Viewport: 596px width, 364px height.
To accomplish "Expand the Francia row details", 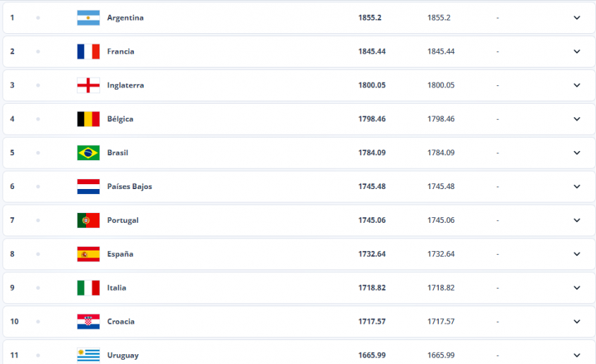I will click(577, 51).
